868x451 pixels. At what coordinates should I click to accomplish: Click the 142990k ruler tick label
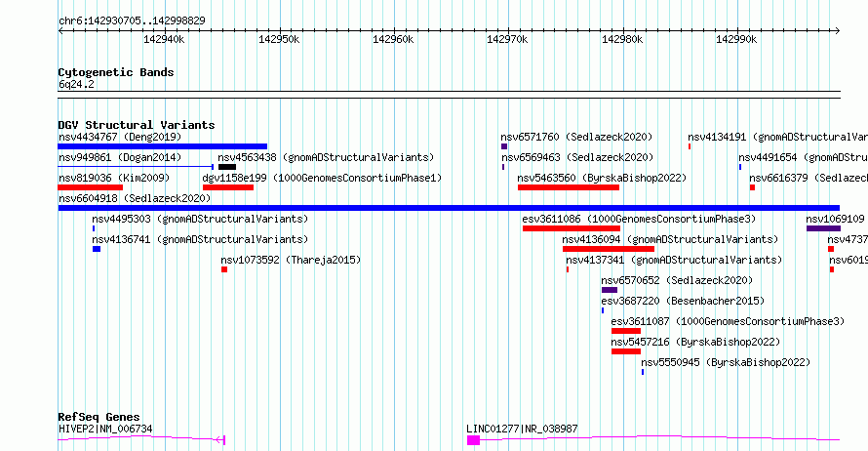pyautogui.click(x=736, y=40)
